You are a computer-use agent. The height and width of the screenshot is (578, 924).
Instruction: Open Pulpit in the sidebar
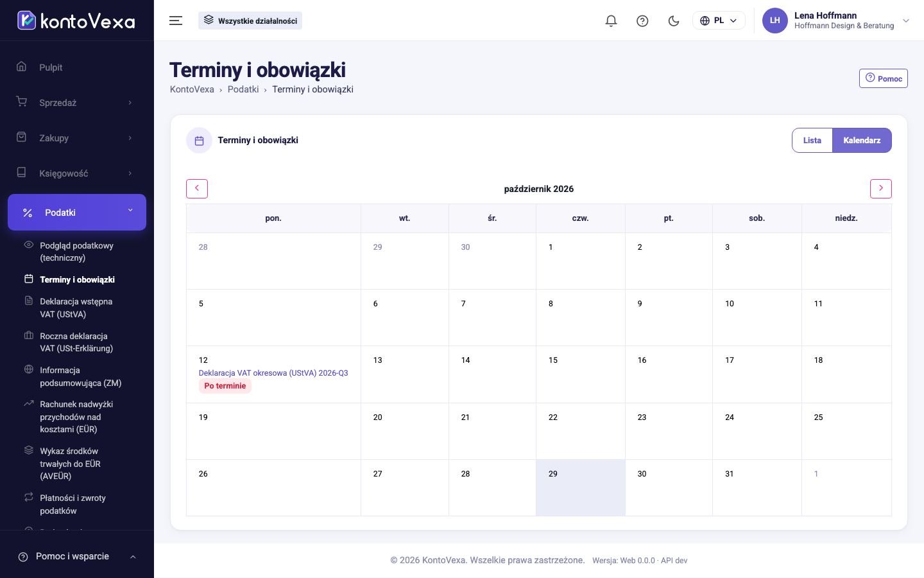pyautogui.click(x=77, y=67)
